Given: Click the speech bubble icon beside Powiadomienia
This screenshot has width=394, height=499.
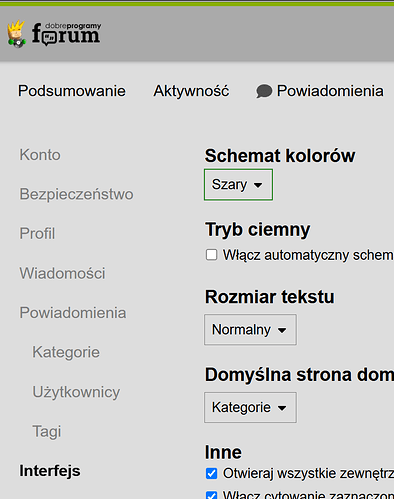Looking at the screenshot, I should point(264,91).
